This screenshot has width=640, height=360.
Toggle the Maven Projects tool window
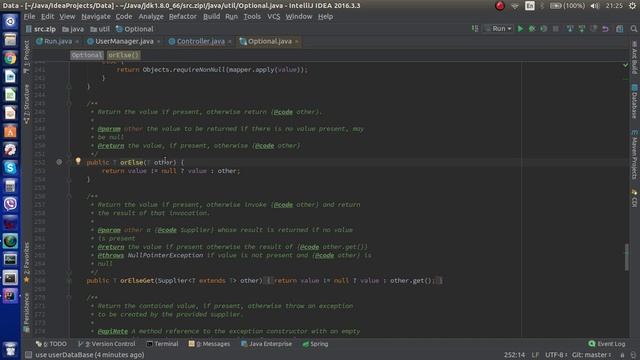point(634,154)
